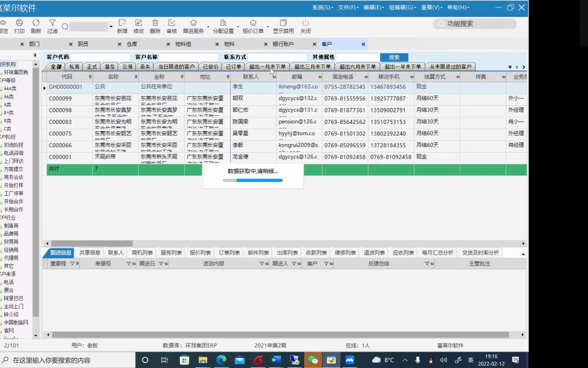Switch to the 潜在 customer tab

[110, 67]
